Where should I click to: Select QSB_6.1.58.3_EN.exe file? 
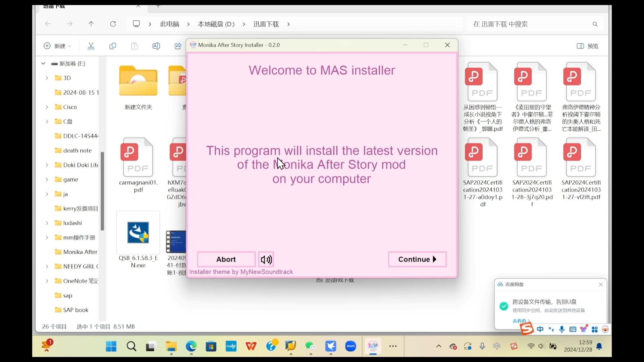pos(138,240)
